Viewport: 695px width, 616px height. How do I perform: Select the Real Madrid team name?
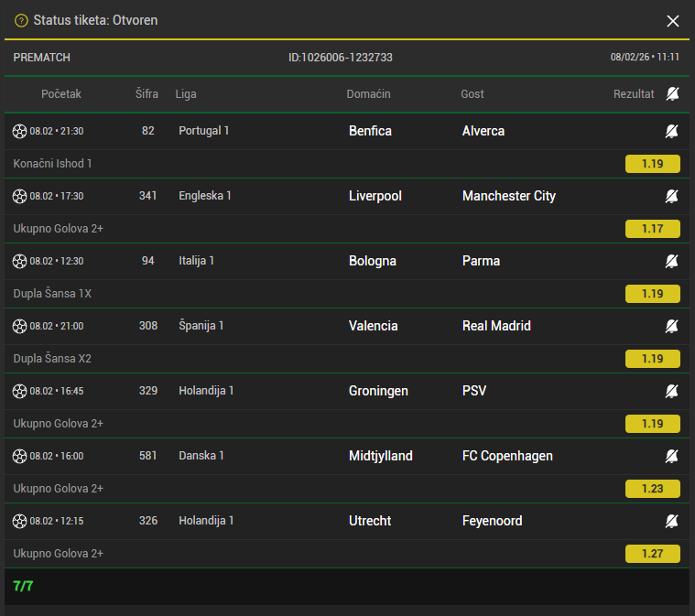point(496,326)
